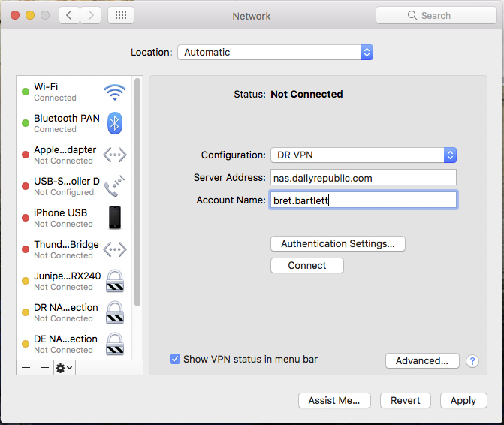Click the Bluetooth PAN icon
Viewport: 504px width, 425px height.
coord(115,123)
